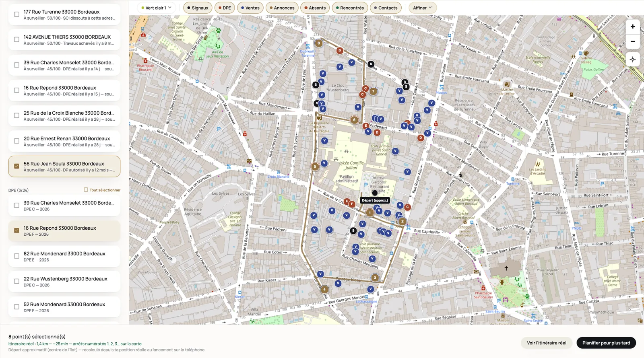Click the 25 Rue de la Croix Blanche entry

click(64, 116)
